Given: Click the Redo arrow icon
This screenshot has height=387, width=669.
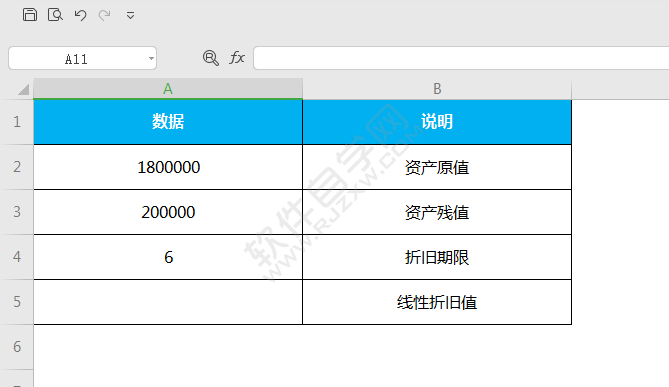Looking at the screenshot, I should [105, 15].
